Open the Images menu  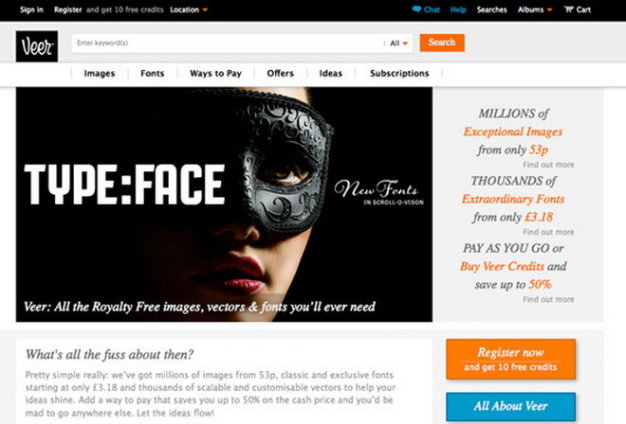(x=99, y=73)
